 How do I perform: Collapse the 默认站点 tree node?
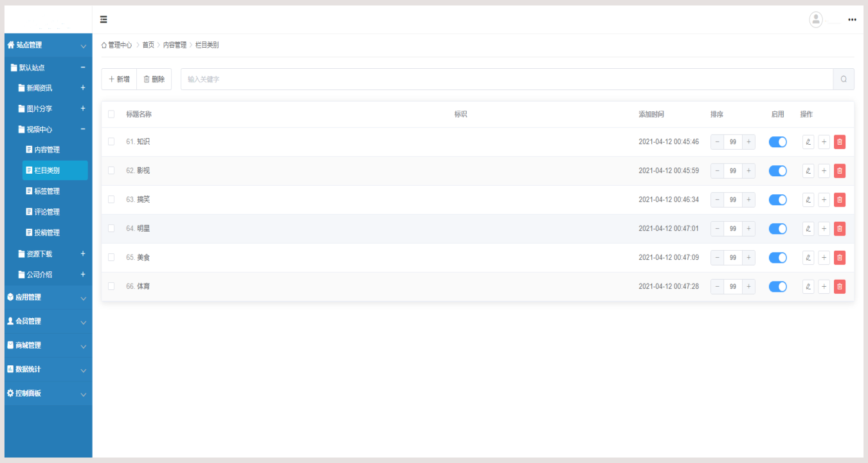[83, 68]
